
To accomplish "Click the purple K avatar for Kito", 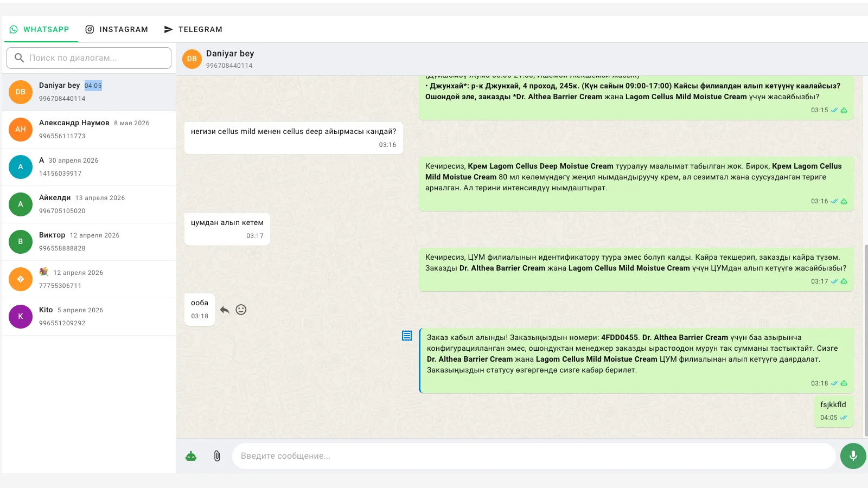I will (x=21, y=317).
